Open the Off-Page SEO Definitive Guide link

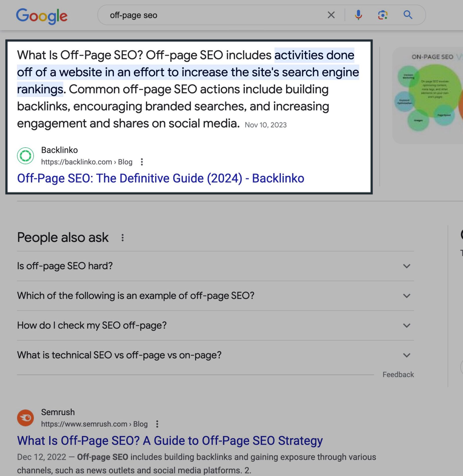160,178
